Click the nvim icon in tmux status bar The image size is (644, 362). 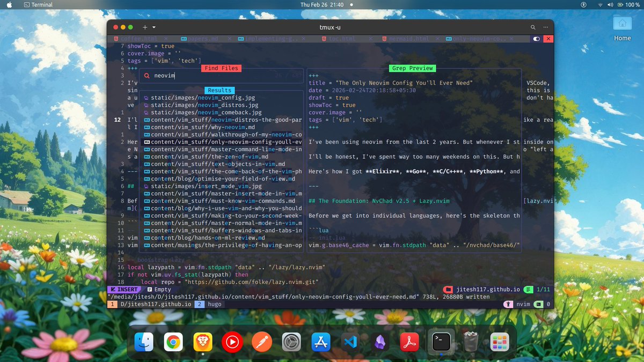click(507, 304)
